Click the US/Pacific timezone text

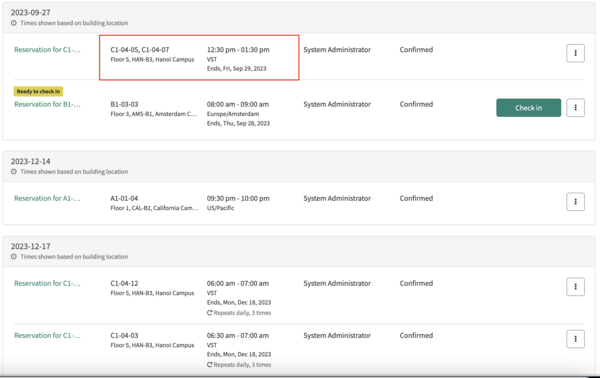220,208
